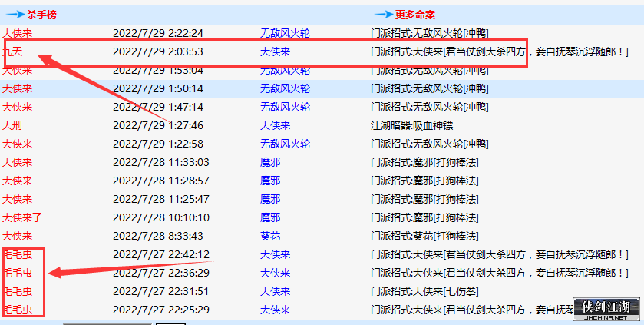Image resolution: width=644 pixels, height=325 pixels.
Task: Open killer 大侠来 in the 1:47:14 row
Action: click(17, 108)
